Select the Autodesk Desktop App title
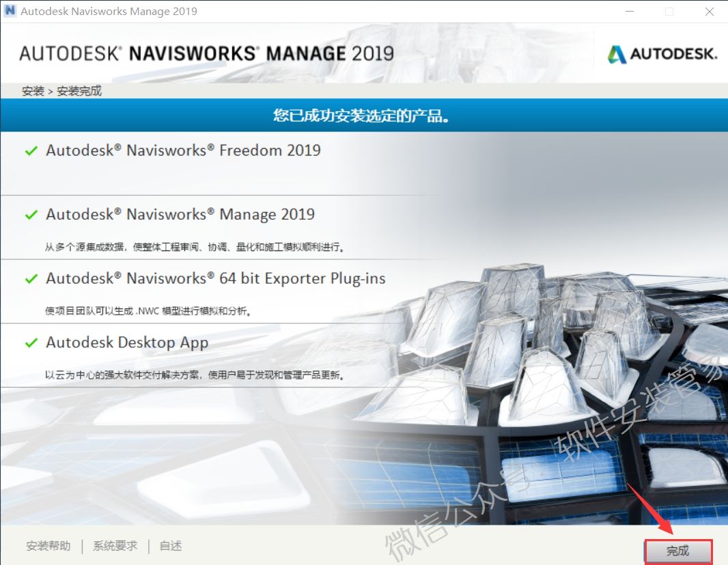The width and height of the screenshot is (728, 565). coord(127,343)
